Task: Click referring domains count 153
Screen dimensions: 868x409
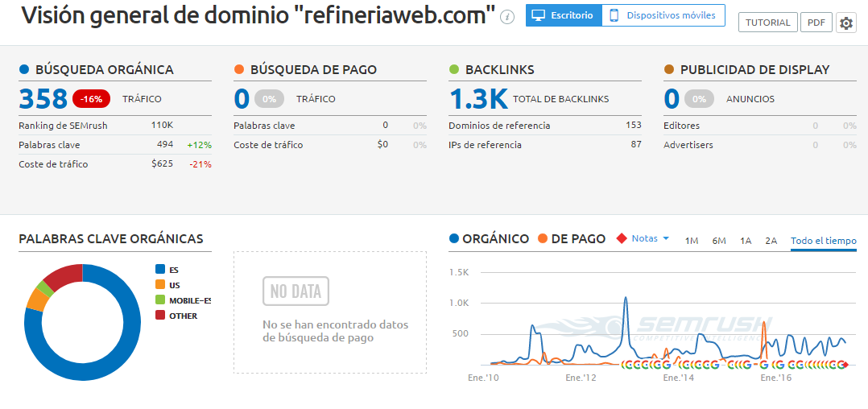Action: (633, 126)
